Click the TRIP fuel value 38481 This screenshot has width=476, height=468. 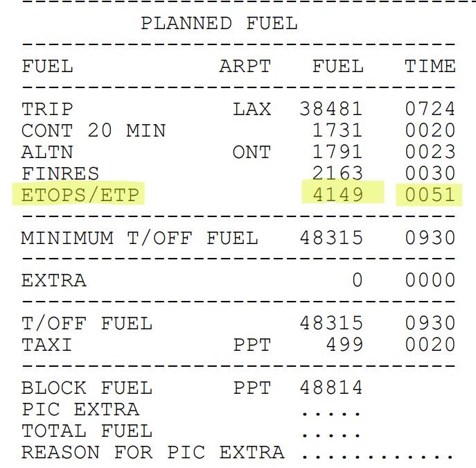331,109
